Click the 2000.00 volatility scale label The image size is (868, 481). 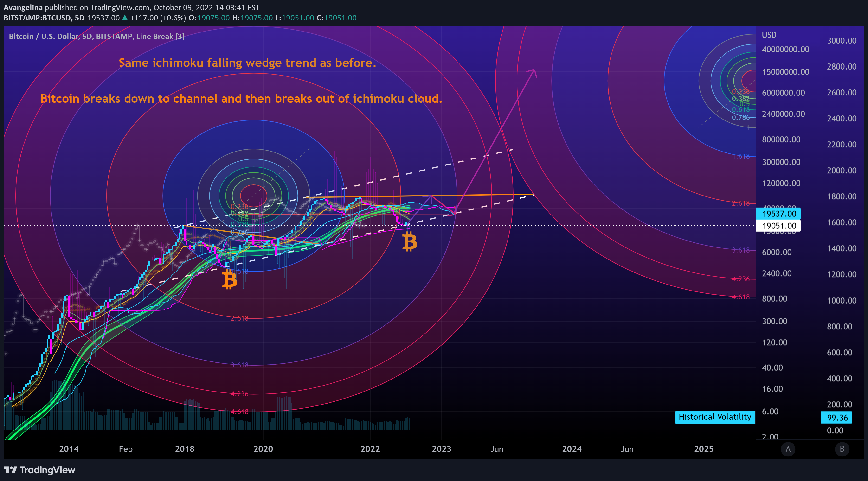tap(842, 171)
